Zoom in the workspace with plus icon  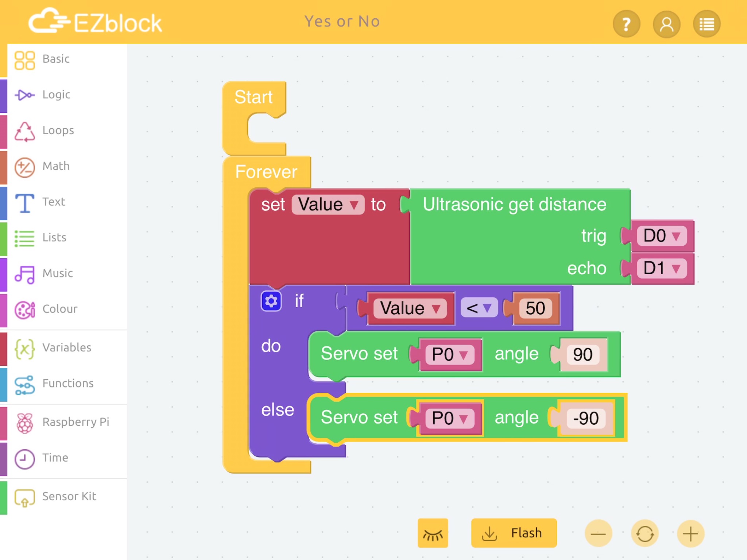click(690, 534)
